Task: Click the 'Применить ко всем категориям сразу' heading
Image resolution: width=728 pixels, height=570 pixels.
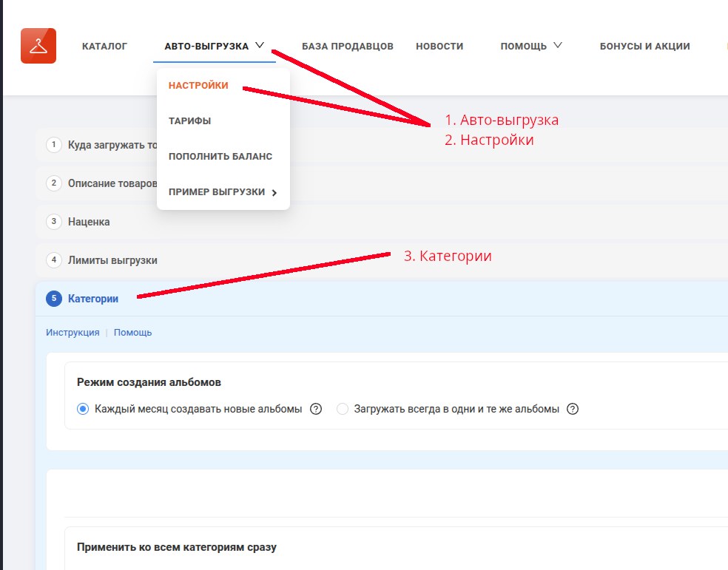Action: [x=176, y=547]
